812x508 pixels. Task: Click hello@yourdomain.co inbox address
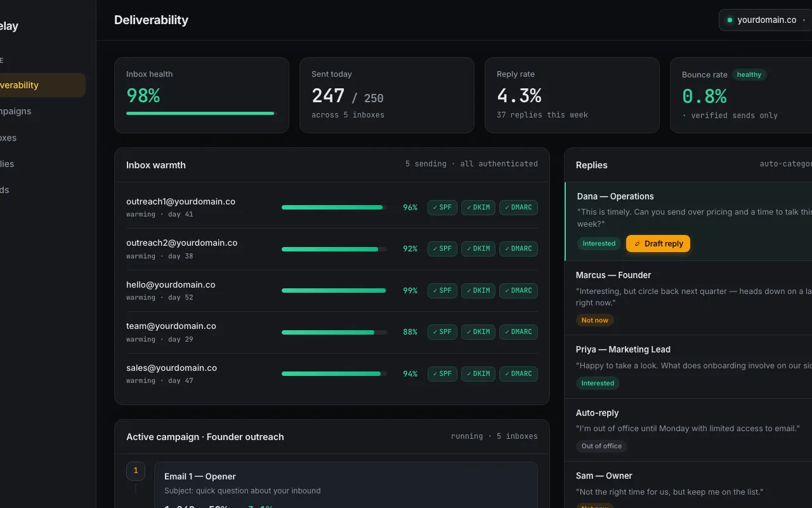[x=171, y=284]
